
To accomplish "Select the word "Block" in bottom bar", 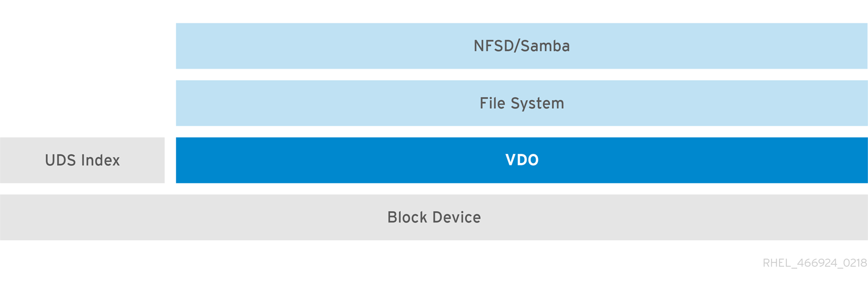I will [x=407, y=217].
